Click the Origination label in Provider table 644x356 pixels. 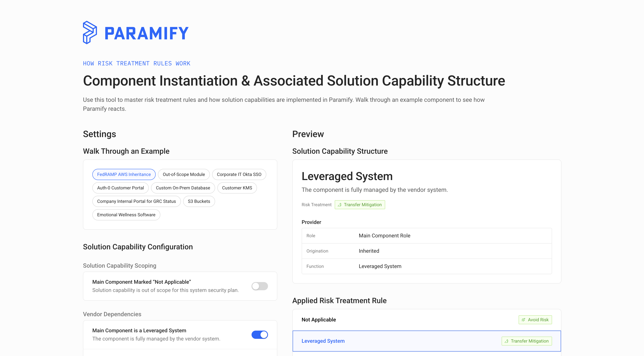coord(317,251)
